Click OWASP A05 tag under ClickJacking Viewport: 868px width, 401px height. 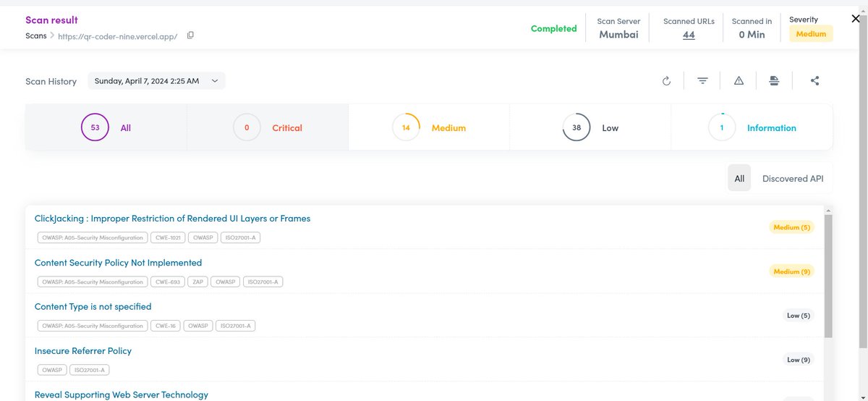(x=93, y=237)
